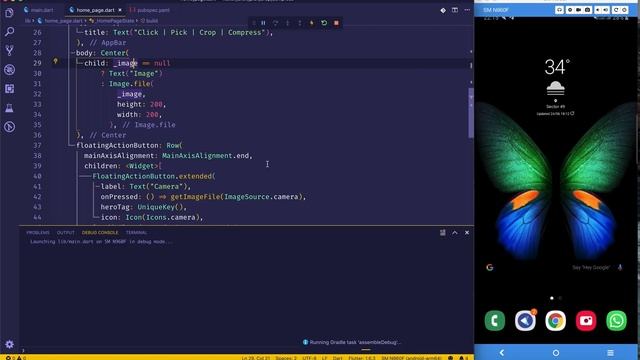Click the lightbulb code action on line 29
Viewport: 640px width, 360px height.
click(56, 61)
